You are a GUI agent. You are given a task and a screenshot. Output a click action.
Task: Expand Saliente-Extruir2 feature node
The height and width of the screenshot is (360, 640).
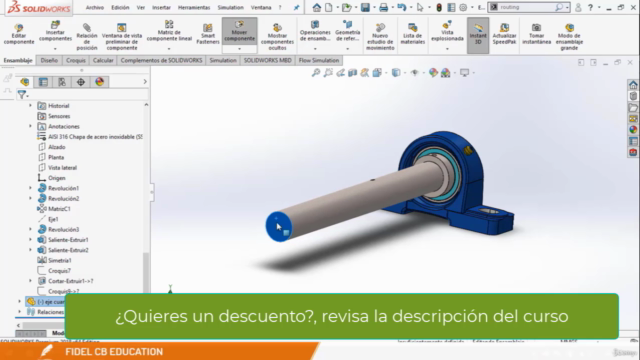(x=30, y=250)
